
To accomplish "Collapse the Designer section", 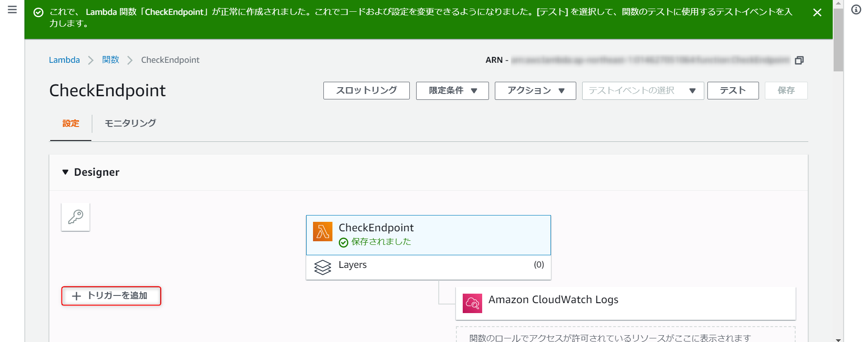I will (66, 172).
